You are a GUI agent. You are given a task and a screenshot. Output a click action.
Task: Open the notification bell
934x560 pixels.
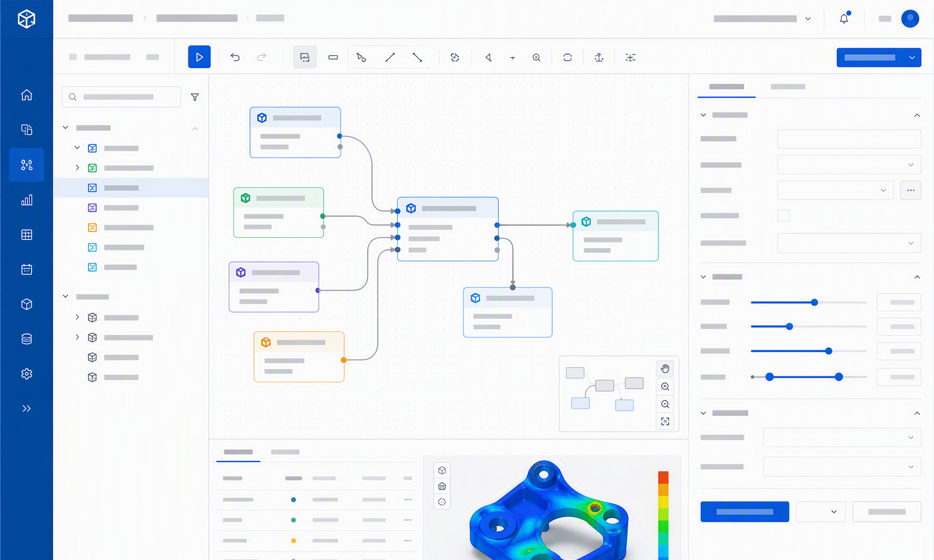point(844,19)
